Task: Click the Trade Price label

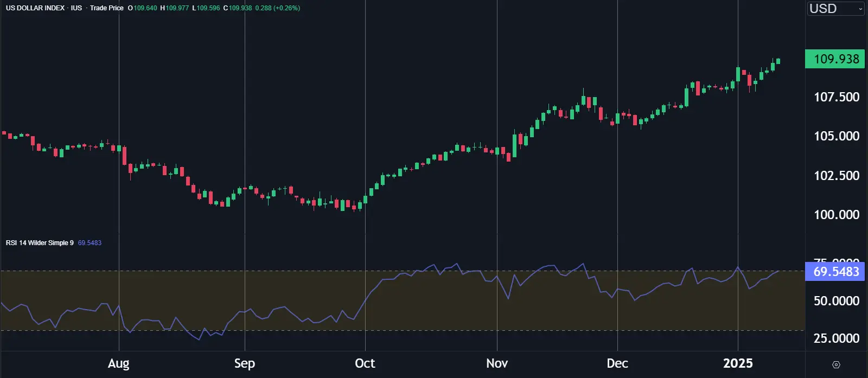Action: tap(107, 8)
